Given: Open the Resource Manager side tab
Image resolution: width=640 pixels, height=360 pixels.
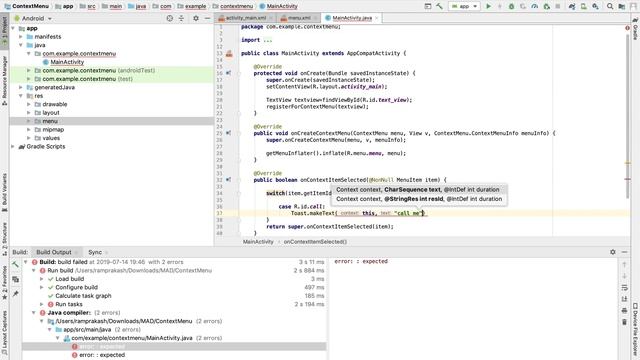Looking at the screenshot, I should [x=4, y=80].
